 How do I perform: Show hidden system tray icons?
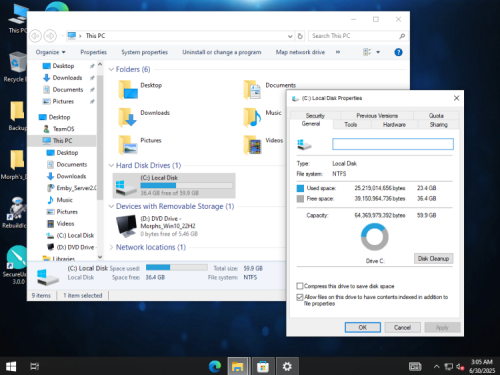(436, 367)
